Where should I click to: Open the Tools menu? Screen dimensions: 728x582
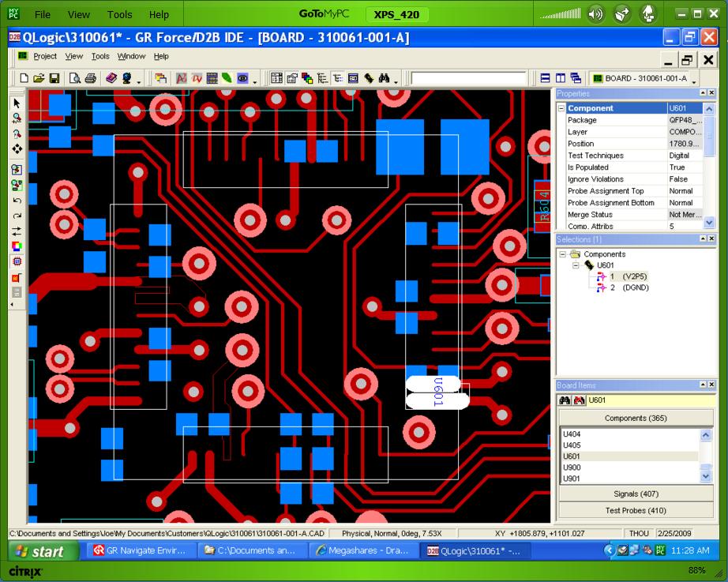pyautogui.click(x=100, y=56)
